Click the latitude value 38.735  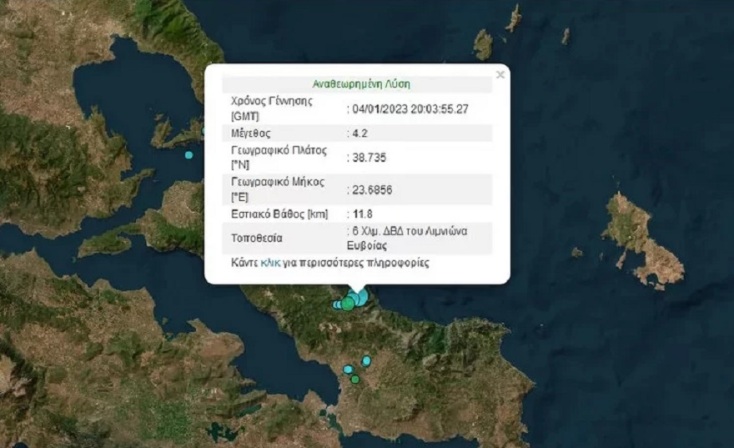364,157
